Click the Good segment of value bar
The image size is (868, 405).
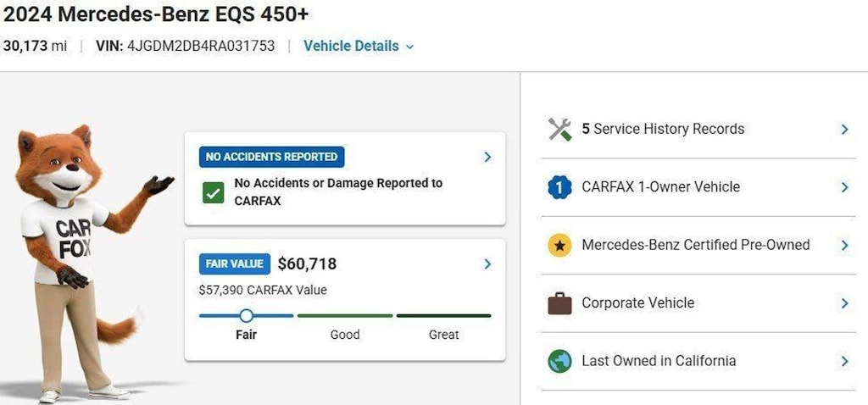(x=345, y=316)
